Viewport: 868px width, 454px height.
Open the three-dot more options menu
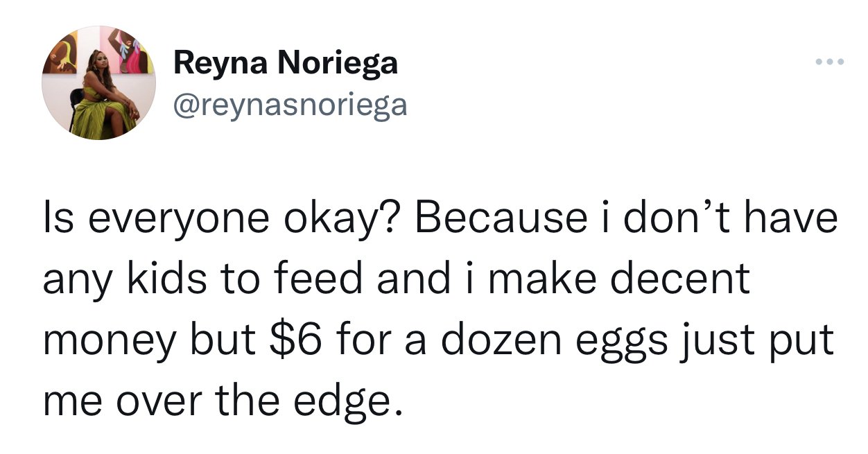coord(829,63)
